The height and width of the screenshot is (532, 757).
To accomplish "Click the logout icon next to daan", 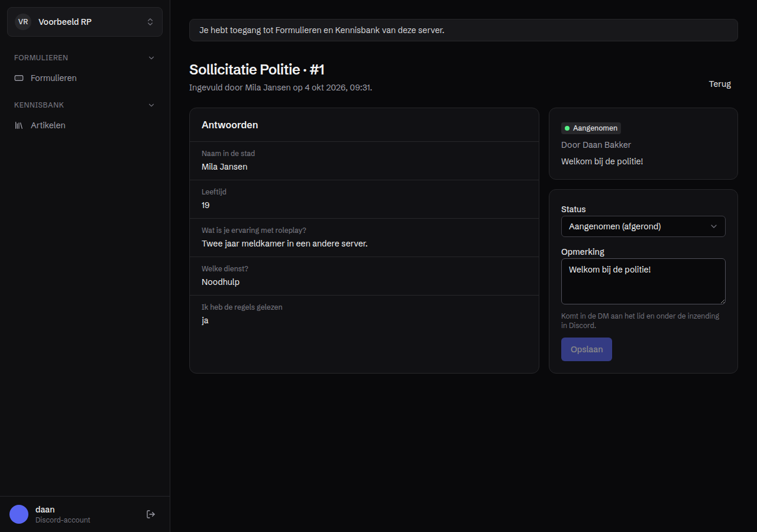I will pos(151,514).
